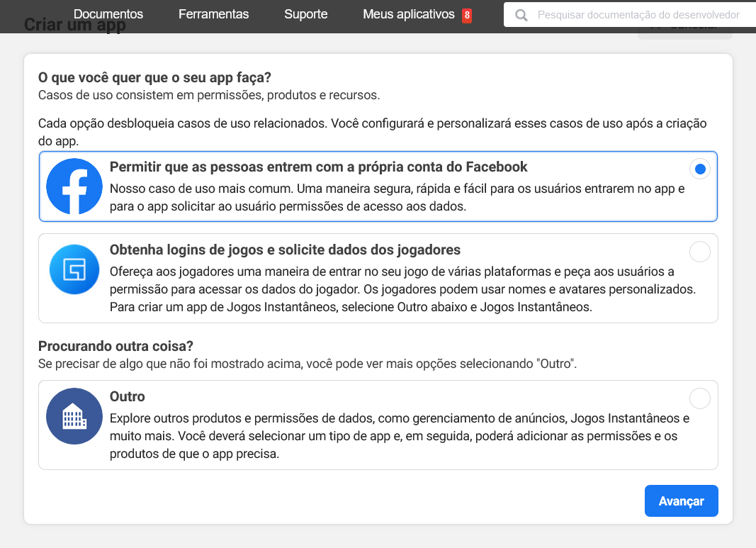Screen dimensions: 756x548
Task: Open the Suporte menu
Action: [305, 14]
